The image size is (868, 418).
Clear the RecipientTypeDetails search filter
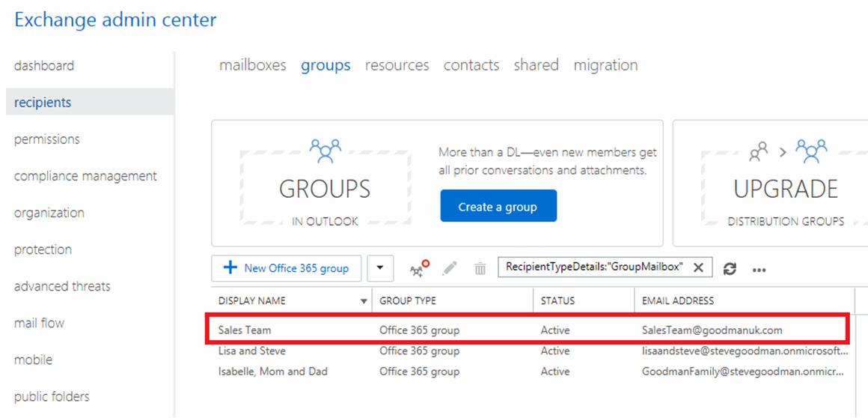click(698, 267)
